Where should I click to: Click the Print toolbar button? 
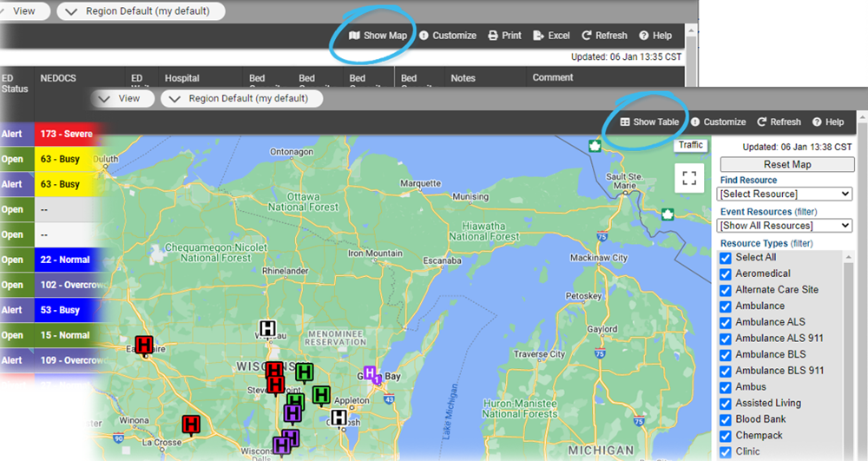tap(505, 36)
